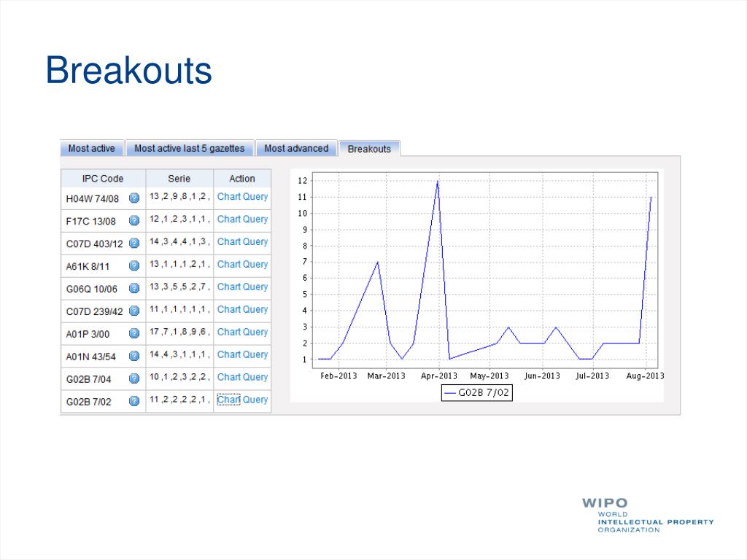The height and width of the screenshot is (560, 747).
Task: Click the Breakouts slide title
Action: tap(128, 70)
